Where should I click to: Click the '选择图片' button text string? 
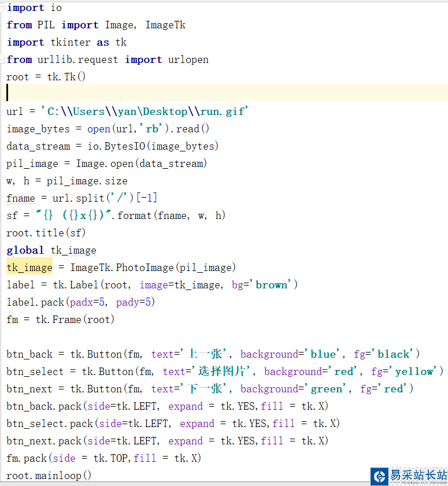tap(222, 371)
